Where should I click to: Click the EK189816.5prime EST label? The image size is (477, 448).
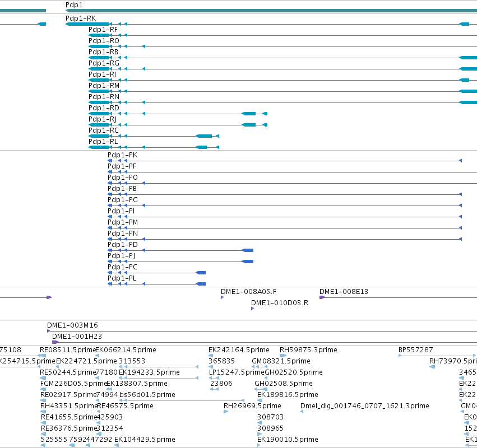(288, 395)
